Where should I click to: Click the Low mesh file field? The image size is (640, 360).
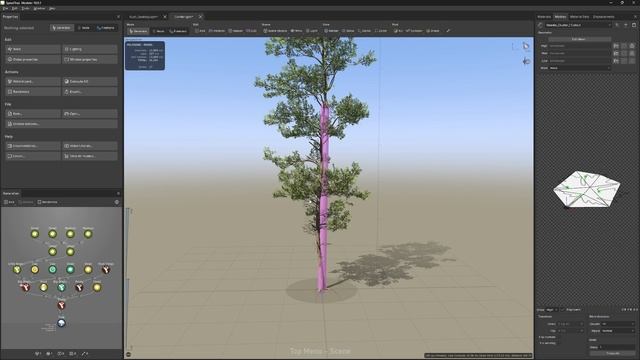point(580,60)
